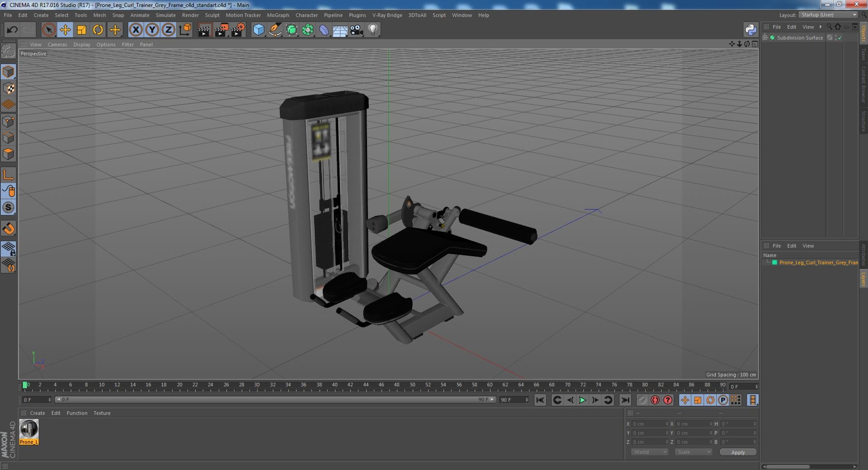The height and width of the screenshot is (470, 868).
Task: Go to end of animation
Action: click(625, 400)
